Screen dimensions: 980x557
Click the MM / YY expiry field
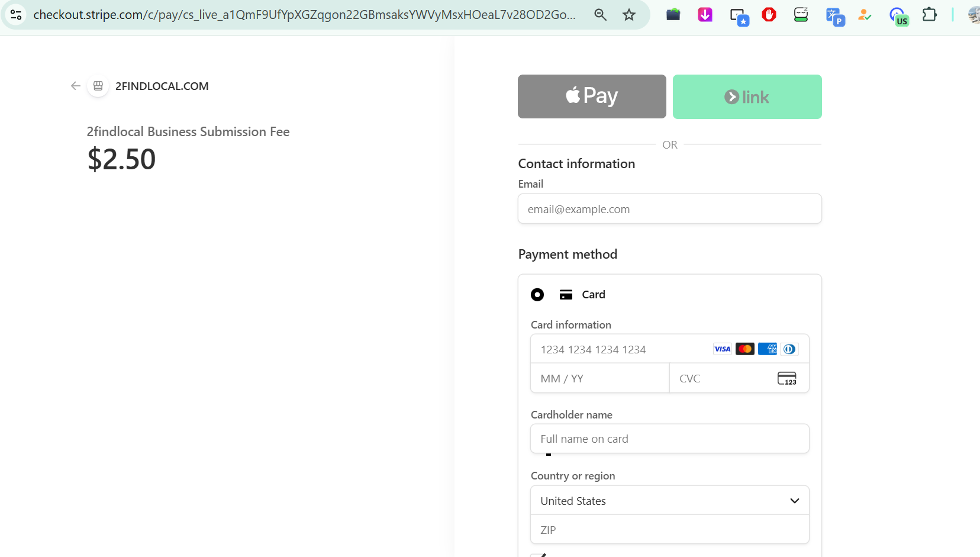point(600,378)
